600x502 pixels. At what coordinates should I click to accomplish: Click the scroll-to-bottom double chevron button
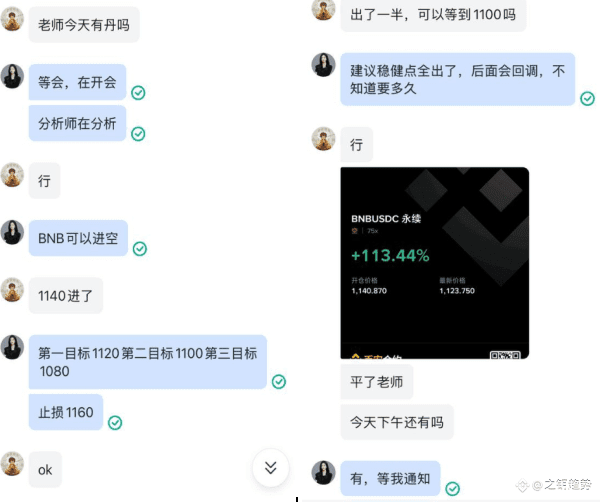click(x=271, y=468)
